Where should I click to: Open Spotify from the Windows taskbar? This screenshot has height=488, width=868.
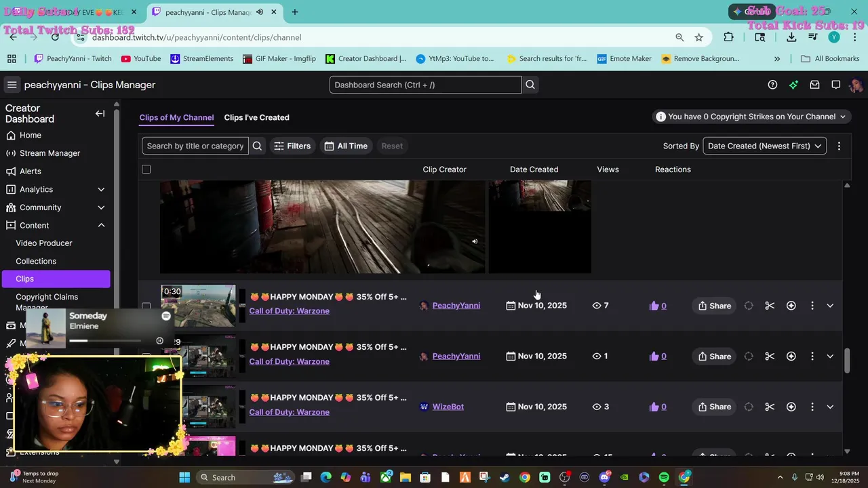[x=664, y=477]
